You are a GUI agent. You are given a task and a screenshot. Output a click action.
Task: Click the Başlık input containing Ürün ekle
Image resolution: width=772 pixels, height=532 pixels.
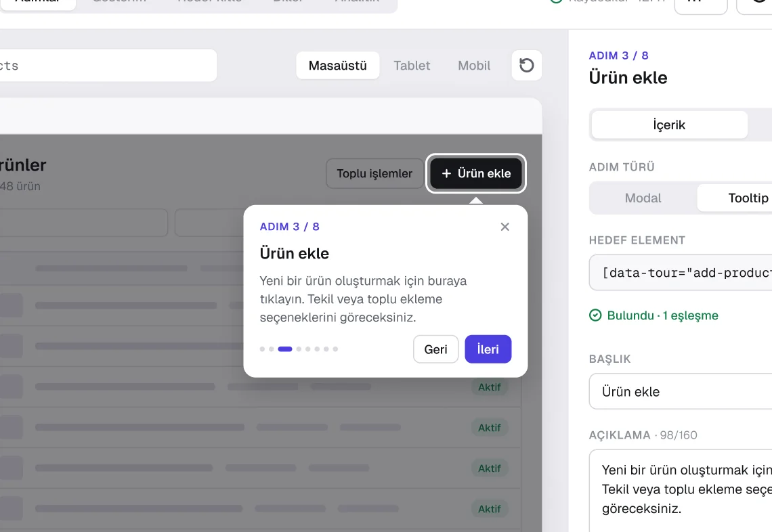coord(681,392)
